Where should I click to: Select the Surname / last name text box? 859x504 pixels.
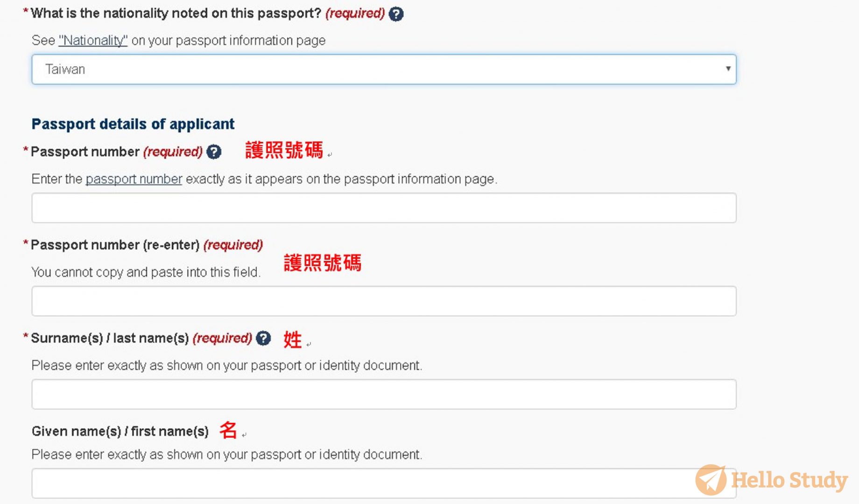[384, 394]
